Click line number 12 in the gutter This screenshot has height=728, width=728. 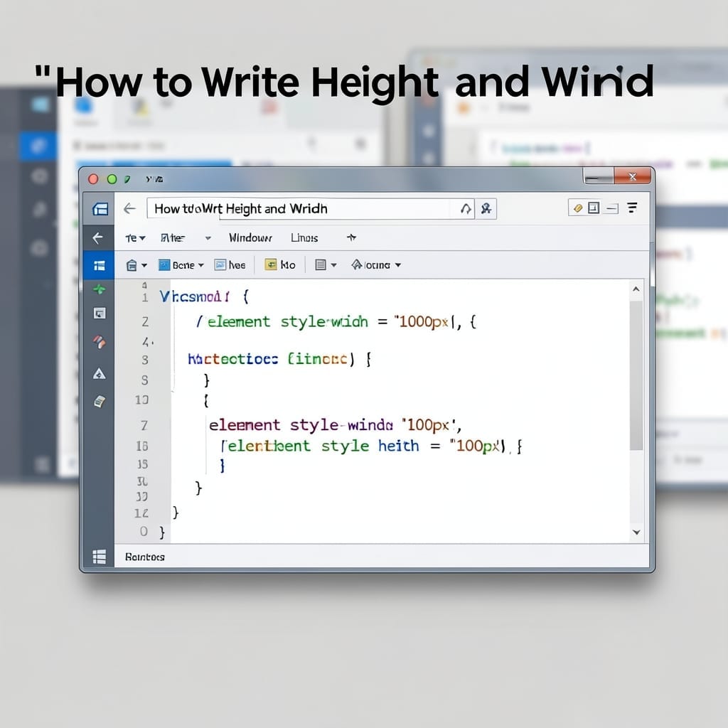click(x=141, y=513)
